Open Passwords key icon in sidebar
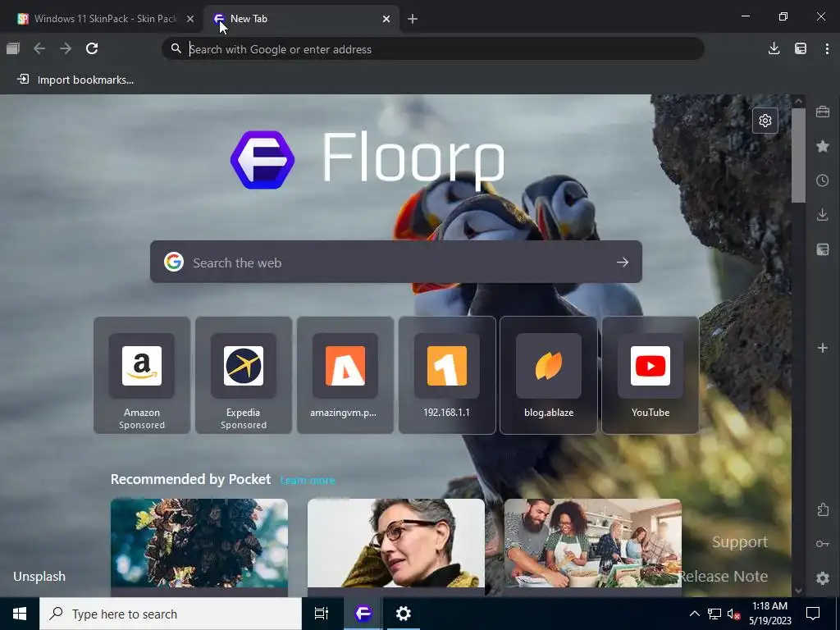Screen dimensions: 840x630 [x=823, y=544]
